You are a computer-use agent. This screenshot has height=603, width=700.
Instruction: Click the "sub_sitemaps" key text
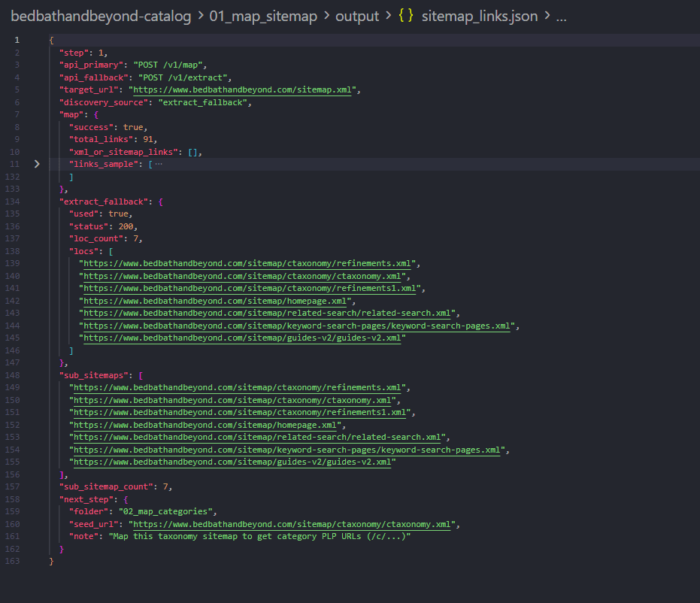pos(93,375)
